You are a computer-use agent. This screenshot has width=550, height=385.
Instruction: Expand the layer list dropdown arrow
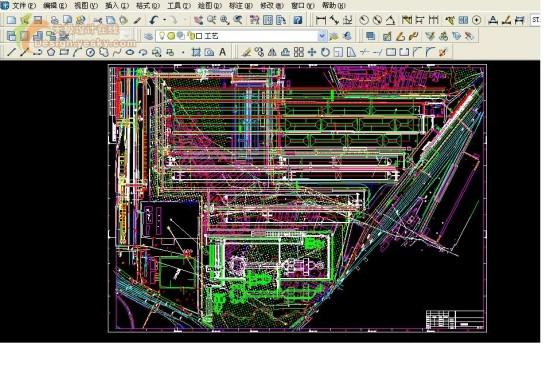322,36
